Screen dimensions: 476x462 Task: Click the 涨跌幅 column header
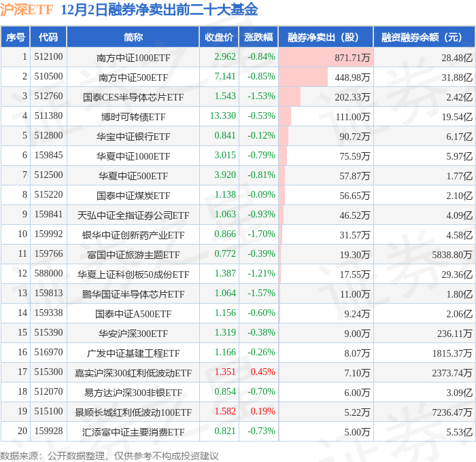click(258, 37)
